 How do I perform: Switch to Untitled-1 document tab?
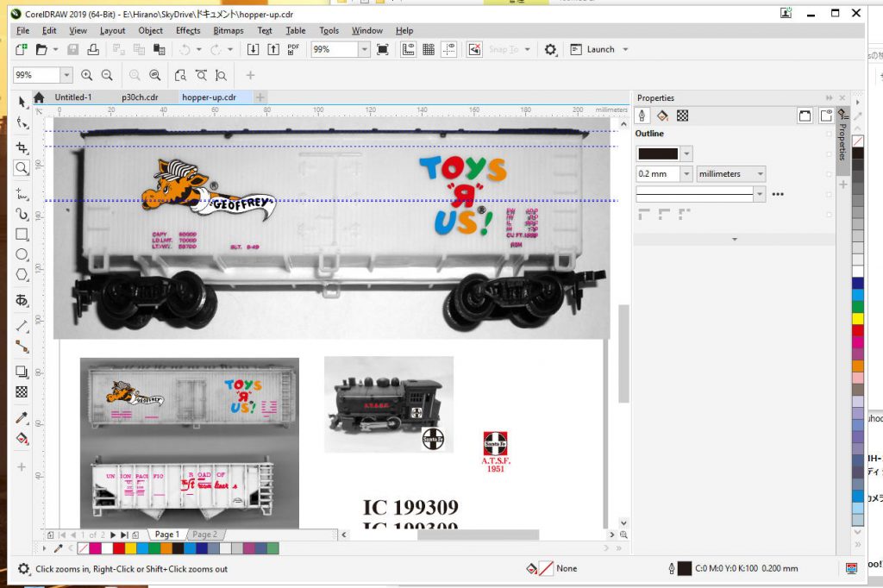(73, 97)
